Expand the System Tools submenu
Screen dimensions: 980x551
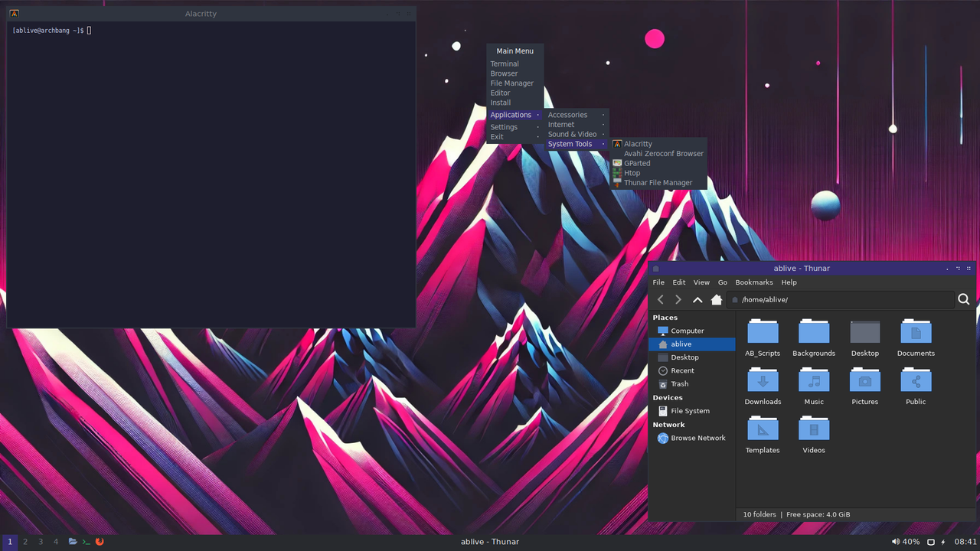pyautogui.click(x=577, y=144)
